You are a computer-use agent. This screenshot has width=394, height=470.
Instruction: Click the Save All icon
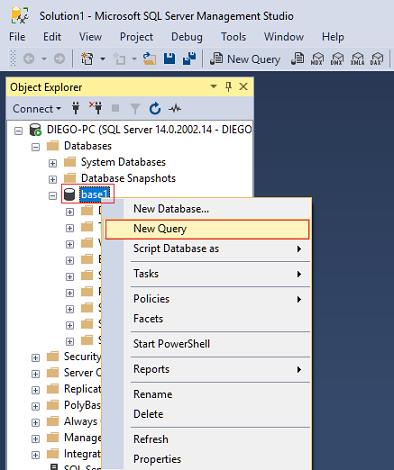189,59
